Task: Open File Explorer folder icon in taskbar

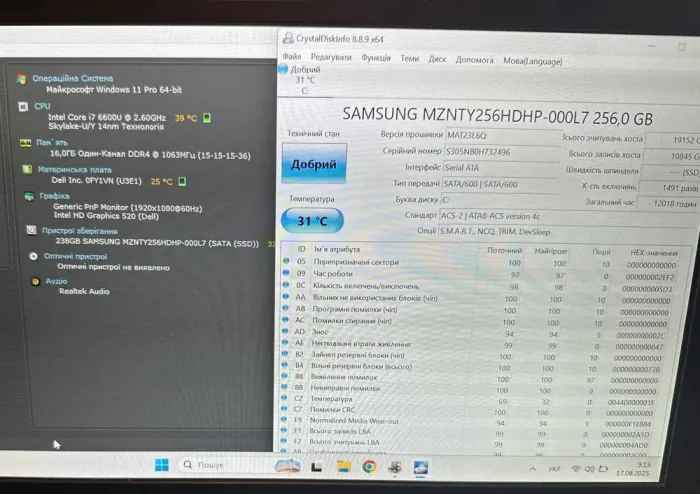Action: (x=343, y=466)
